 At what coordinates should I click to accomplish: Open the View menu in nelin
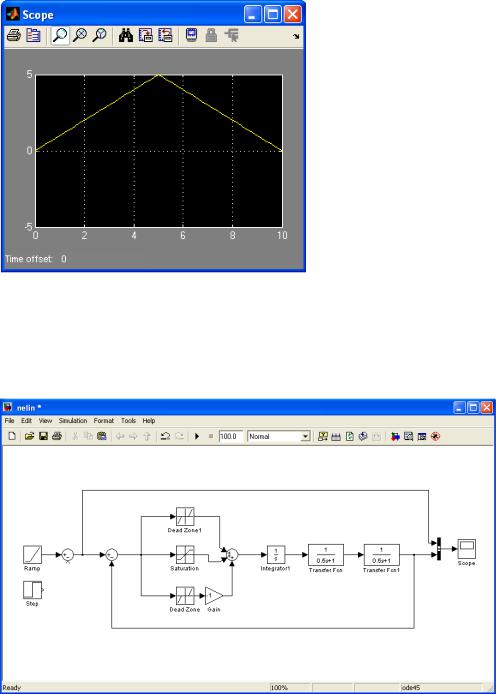point(45,420)
